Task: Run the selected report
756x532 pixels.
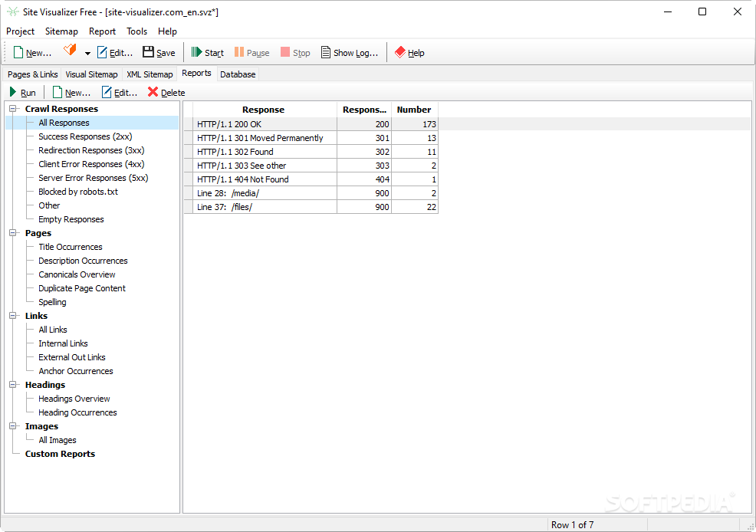Action: [23, 93]
